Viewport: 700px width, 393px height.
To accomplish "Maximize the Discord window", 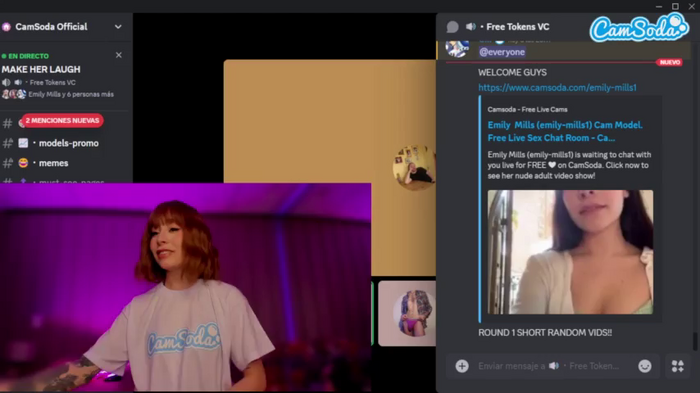I will tap(675, 6).
